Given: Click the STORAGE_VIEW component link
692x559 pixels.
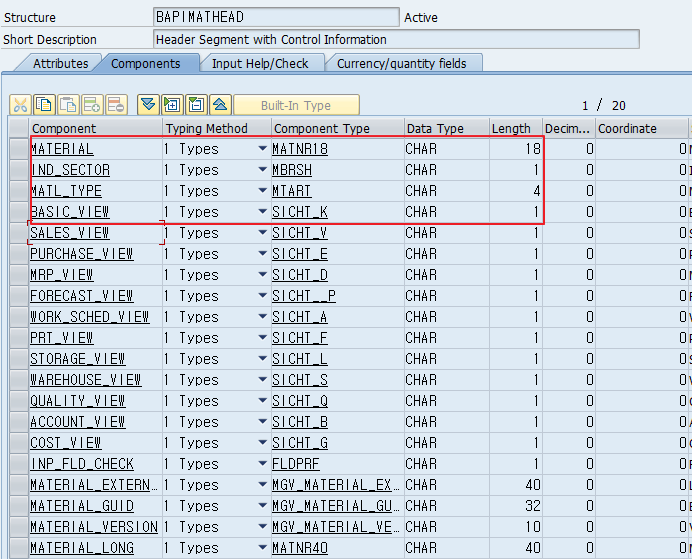Looking at the screenshot, I should (x=78, y=359).
